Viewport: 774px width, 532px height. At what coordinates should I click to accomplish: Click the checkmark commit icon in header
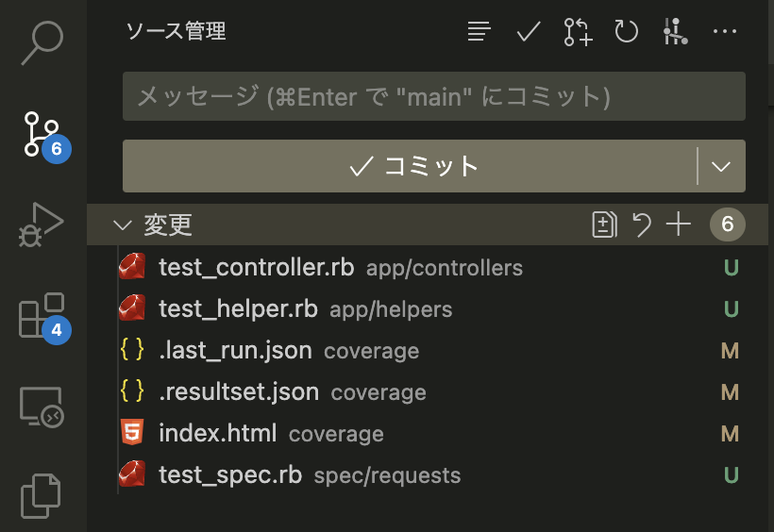point(529,31)
